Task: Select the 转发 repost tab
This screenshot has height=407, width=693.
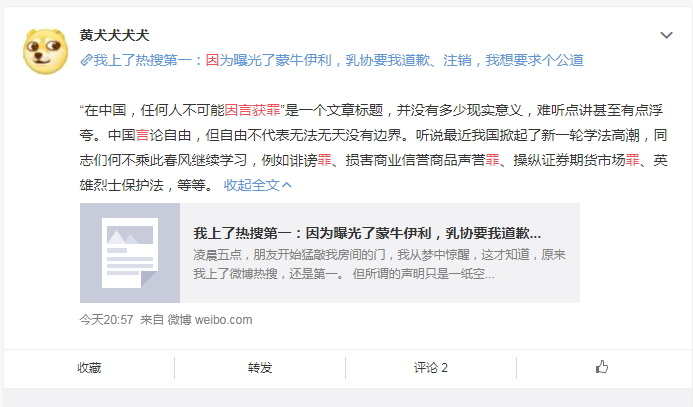Action: tap(260, 367)
